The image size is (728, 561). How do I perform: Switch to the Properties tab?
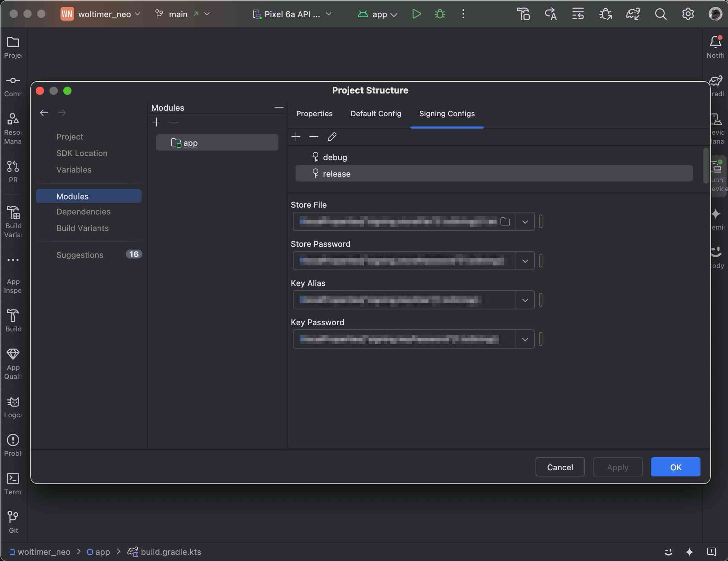point(314,114)
